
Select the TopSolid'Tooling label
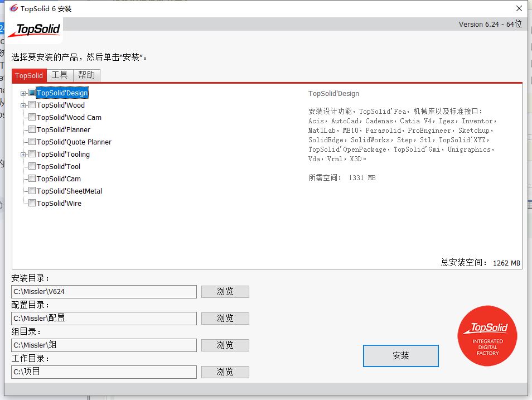63,154
